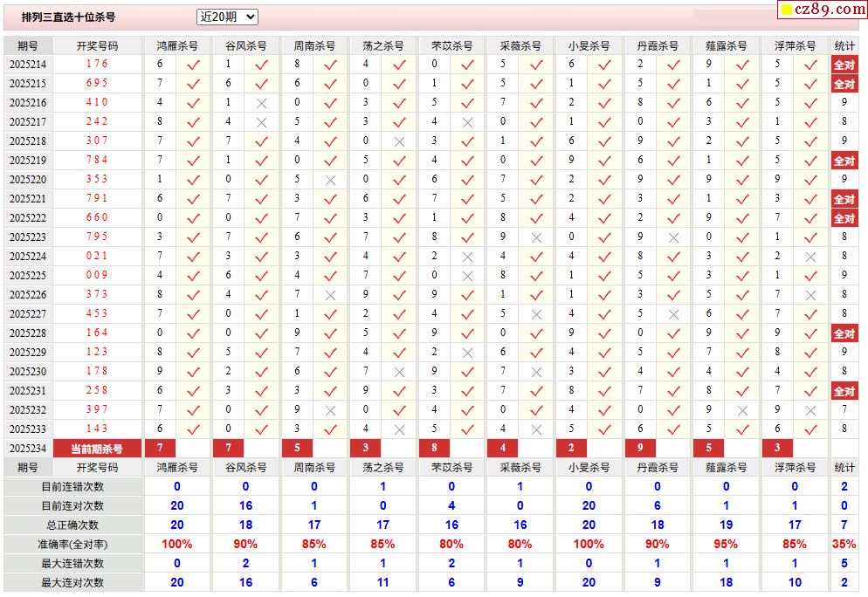Click the 最大连错次数 row label
The image size is (868, 597).
(73, 564)
